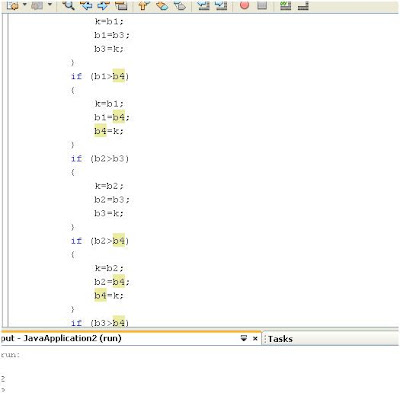This screenshot has width=400, height=393.
Task: Click 'k=b2;' inside the if (b2>b3) block
Action: tap(109, 186)
